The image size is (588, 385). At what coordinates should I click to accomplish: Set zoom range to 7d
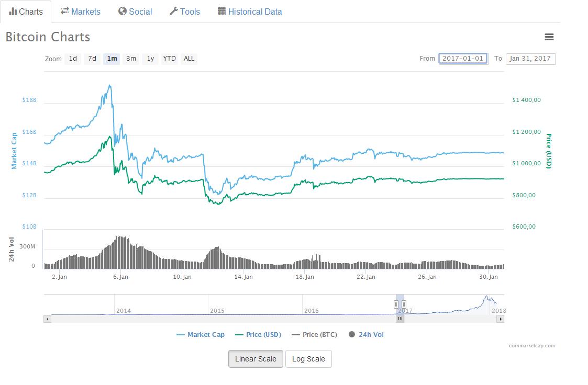pyautogui.click(x=92, y=59)
